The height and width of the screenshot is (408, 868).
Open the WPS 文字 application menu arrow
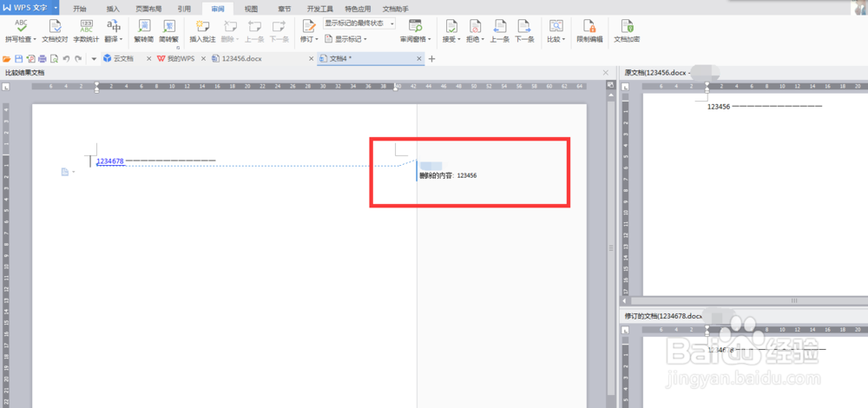pos(56,8)
